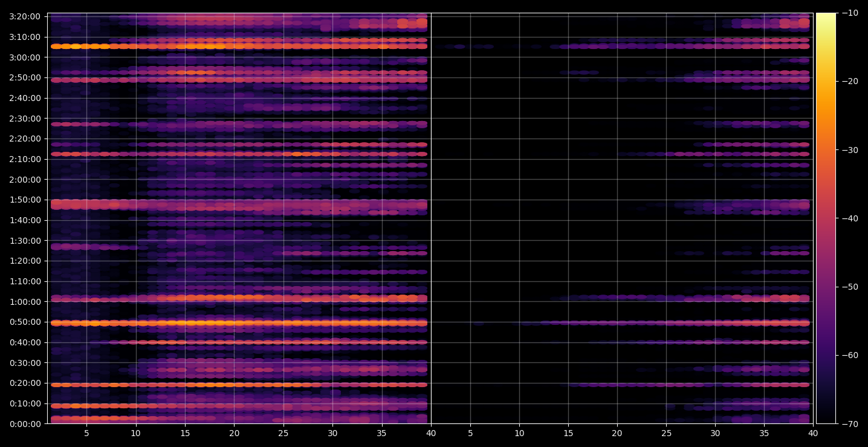
Task: Click x-axis label 5 under left plot
Action: (x=86, y=433)
